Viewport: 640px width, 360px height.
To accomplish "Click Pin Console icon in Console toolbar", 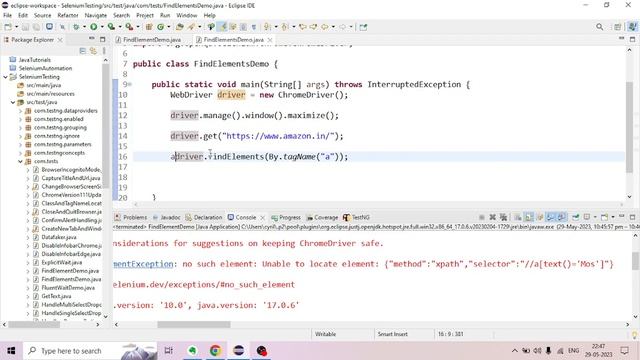I will pos(576,217).
